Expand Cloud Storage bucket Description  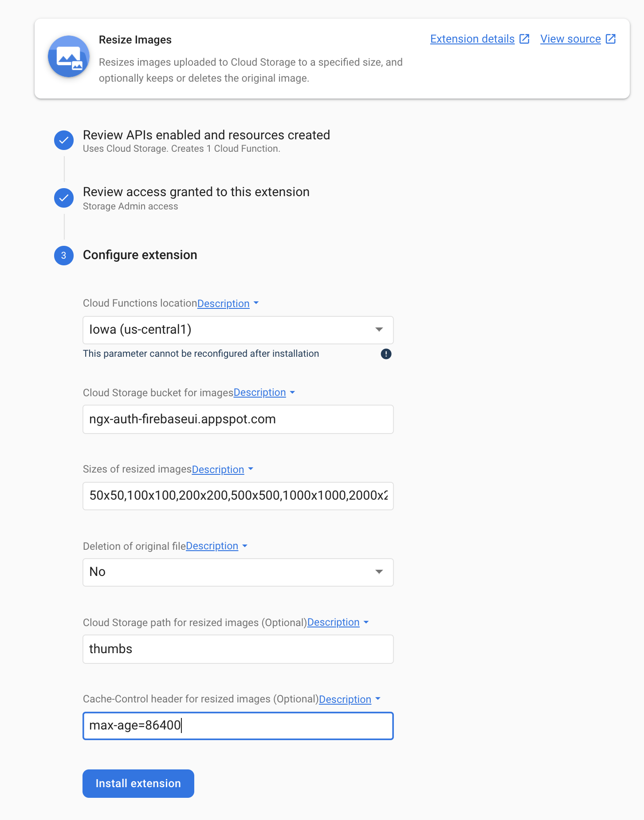point(264,393)
